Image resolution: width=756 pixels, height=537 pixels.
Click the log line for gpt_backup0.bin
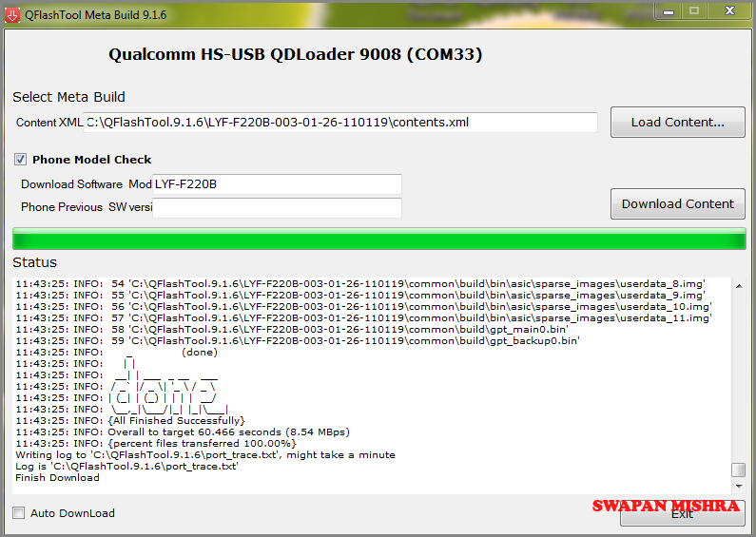298,341
